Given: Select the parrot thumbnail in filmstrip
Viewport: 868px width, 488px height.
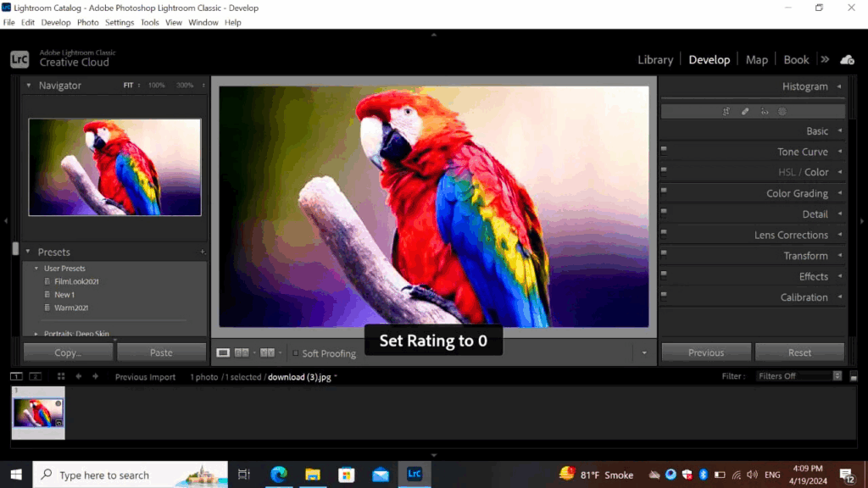Looking at the screenshot, I should [38, 413].
